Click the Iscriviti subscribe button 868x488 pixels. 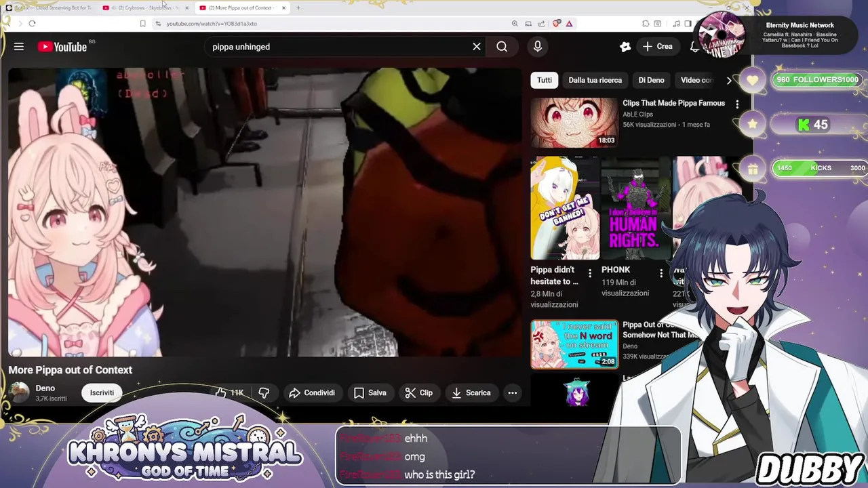[x=102, y=392]
